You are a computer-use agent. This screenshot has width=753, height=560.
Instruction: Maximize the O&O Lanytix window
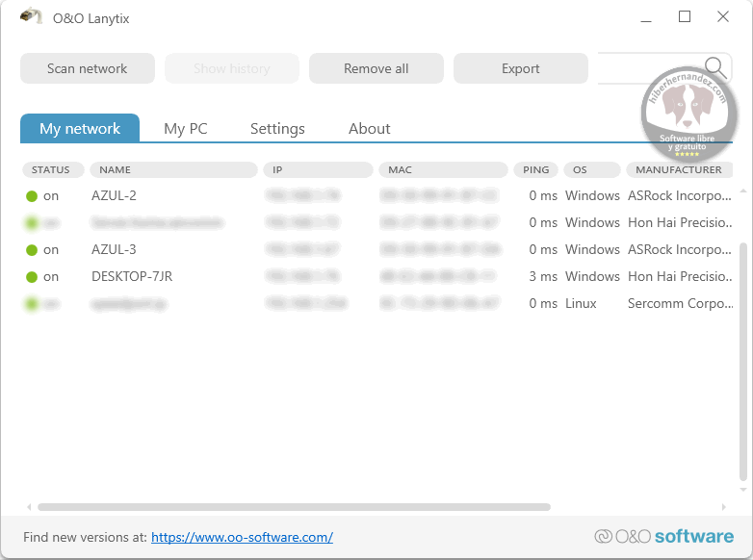click(685, 16)
